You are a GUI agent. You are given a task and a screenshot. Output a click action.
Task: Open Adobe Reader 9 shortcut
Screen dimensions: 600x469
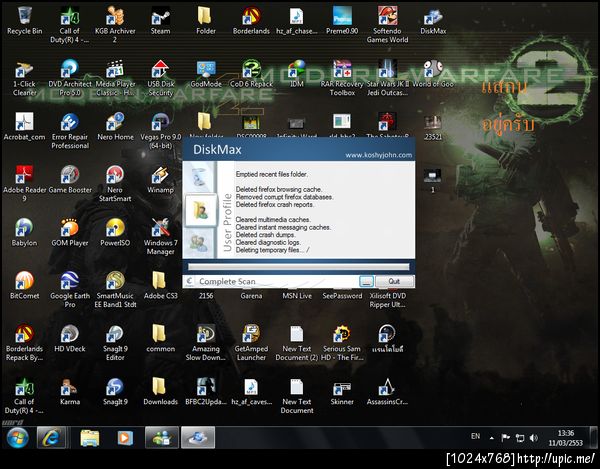pos(24,184)
